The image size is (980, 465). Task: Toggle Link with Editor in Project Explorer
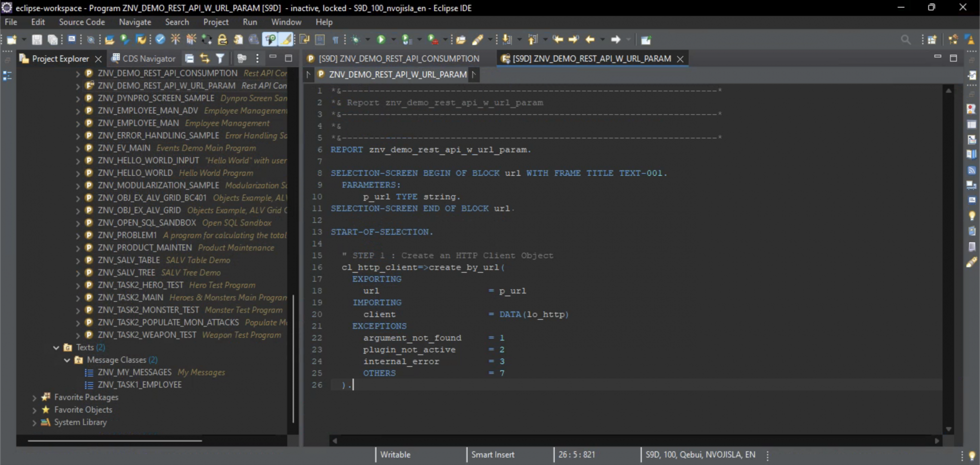(204, 58)
